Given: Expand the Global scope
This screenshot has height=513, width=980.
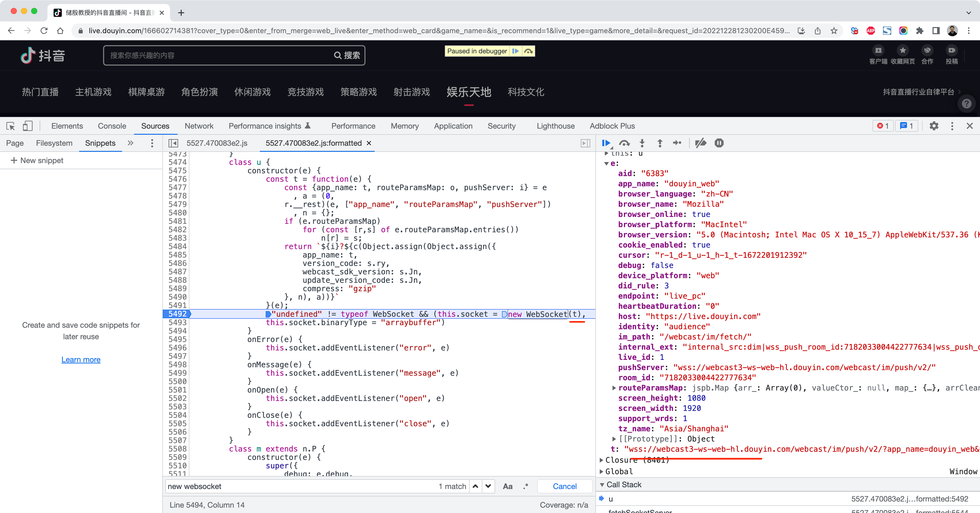Looking at the screenshot, I should [x=602, y=471].
